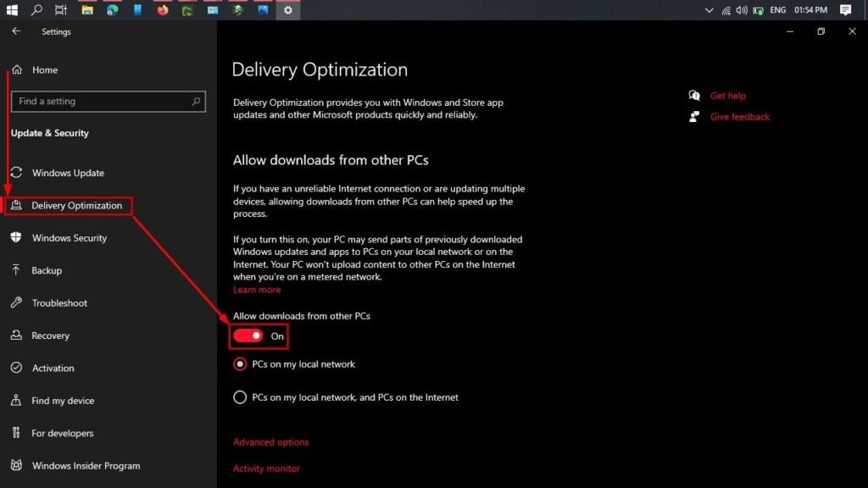Open the Activation page
The image size is (868, 488).
tap(53, 368)
